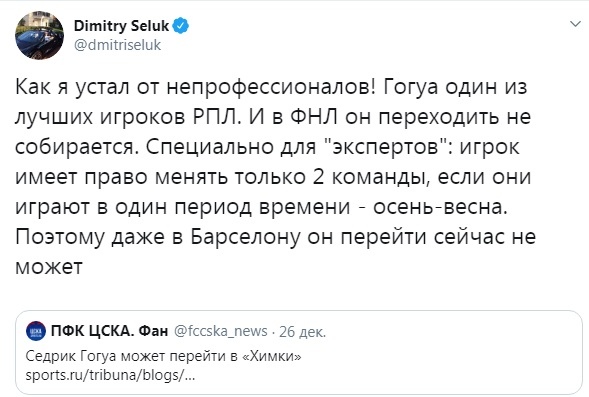Open quoted headline about Седрик Гогуа
Image resolution: width=589 pixels, height=397 pixels.
pyautogui.click(x=163, y=356)
